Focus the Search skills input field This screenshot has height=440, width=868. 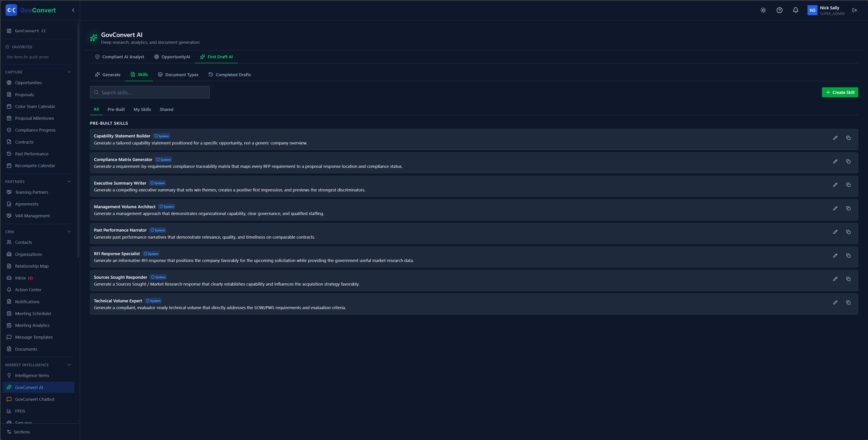point(150,92)
